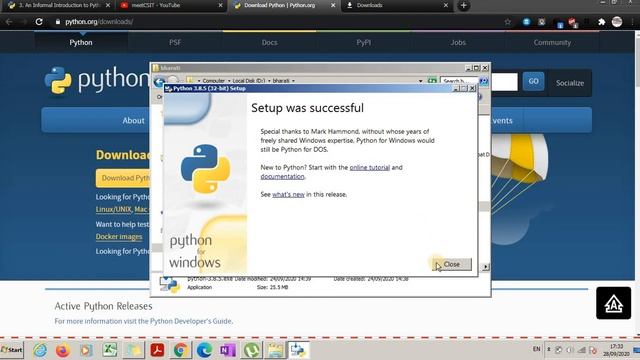
Task: Switch to the Python Setup taskbar icon
Action: click(x=298, y=350)
